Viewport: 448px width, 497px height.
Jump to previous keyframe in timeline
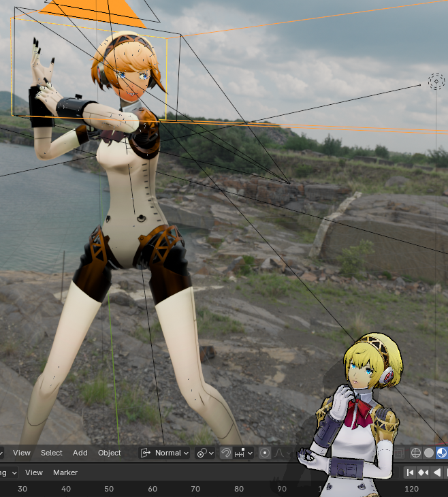coord(423,472)
